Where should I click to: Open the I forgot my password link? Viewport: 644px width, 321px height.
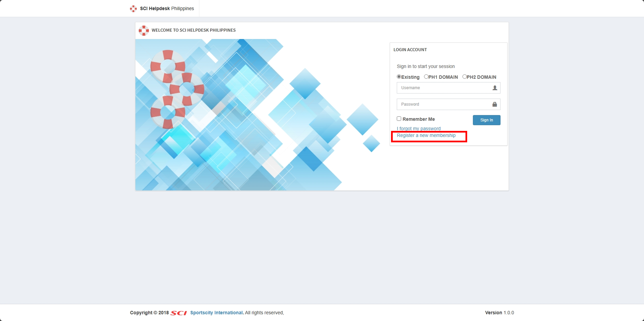[418, 129]
